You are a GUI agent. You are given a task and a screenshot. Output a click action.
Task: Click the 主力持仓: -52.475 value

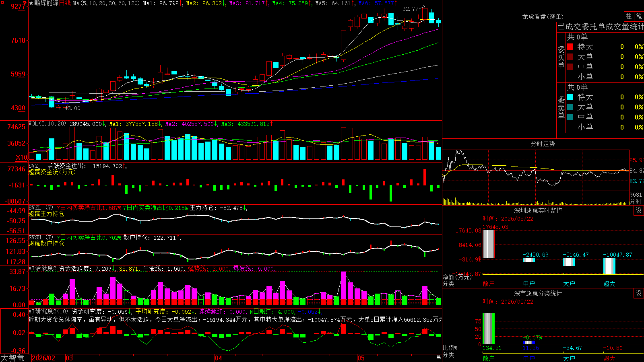[x=219, y=208]
